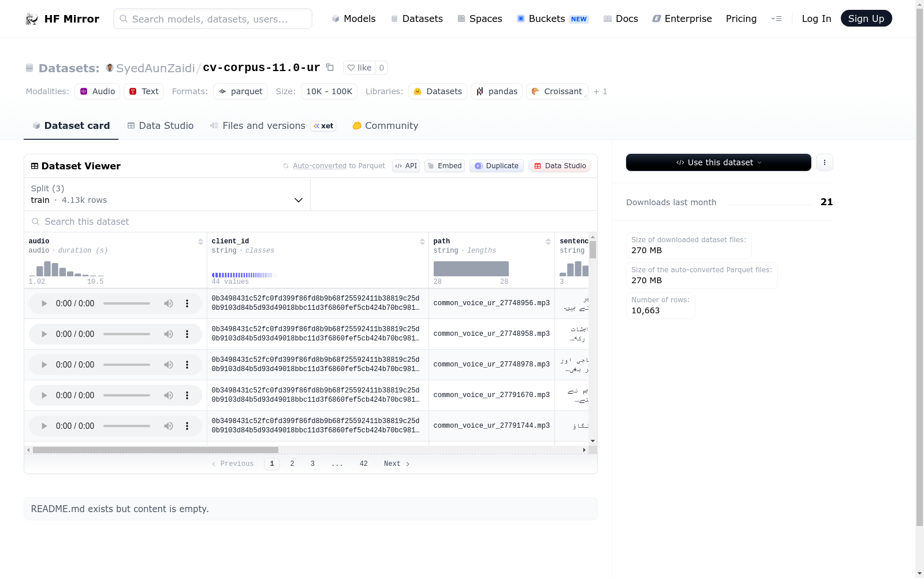Click the table's horizontal scrollbar

click(x=155, y=450)
